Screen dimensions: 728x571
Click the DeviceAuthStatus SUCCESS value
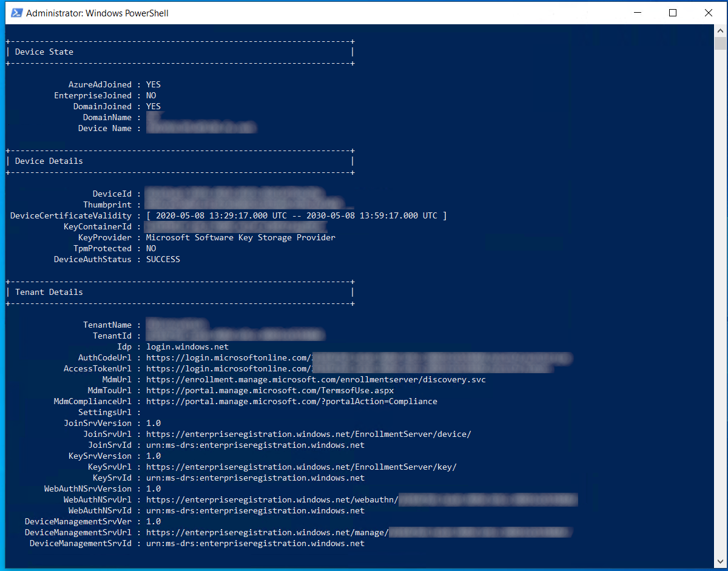(163, 260)
